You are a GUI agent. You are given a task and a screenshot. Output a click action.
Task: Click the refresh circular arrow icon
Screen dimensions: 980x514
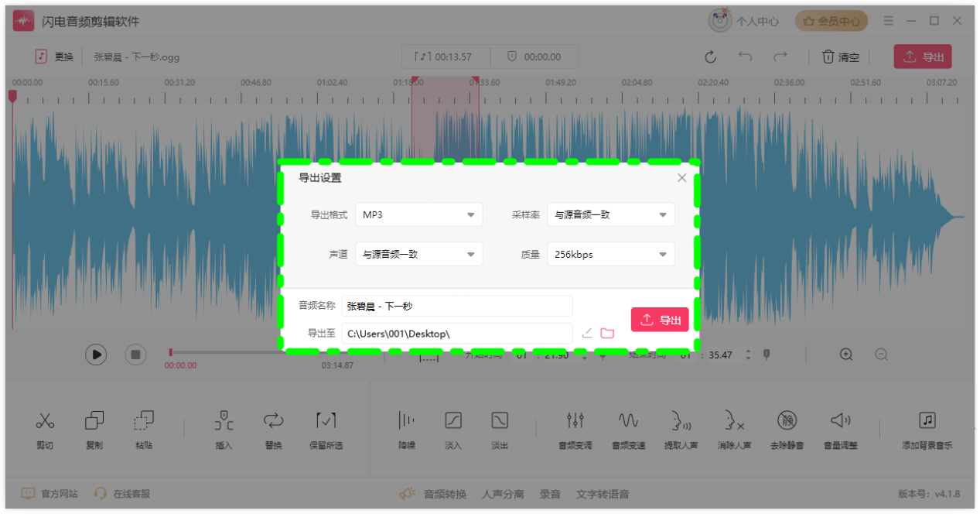click(710, 57)
